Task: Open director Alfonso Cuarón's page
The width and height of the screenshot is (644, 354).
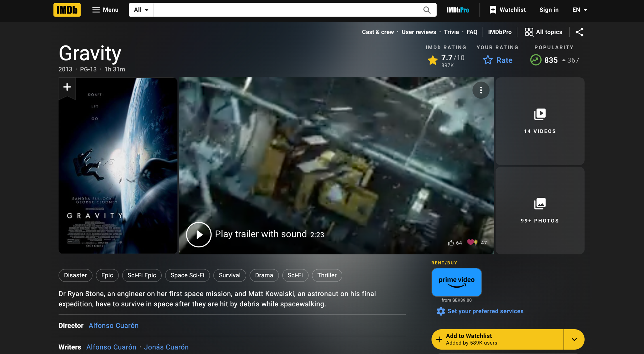Action: tap(114, 326)
